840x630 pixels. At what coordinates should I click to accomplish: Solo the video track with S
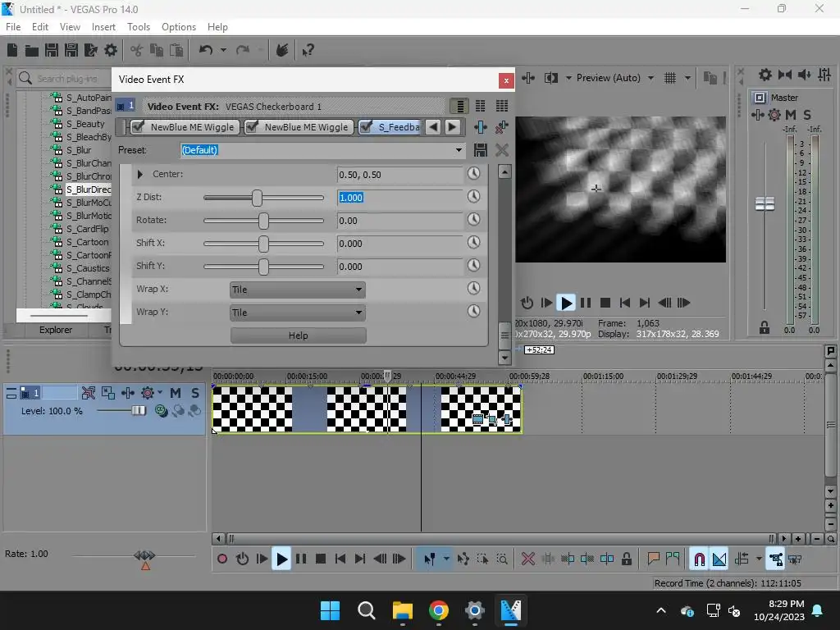(x=195, y=393)
